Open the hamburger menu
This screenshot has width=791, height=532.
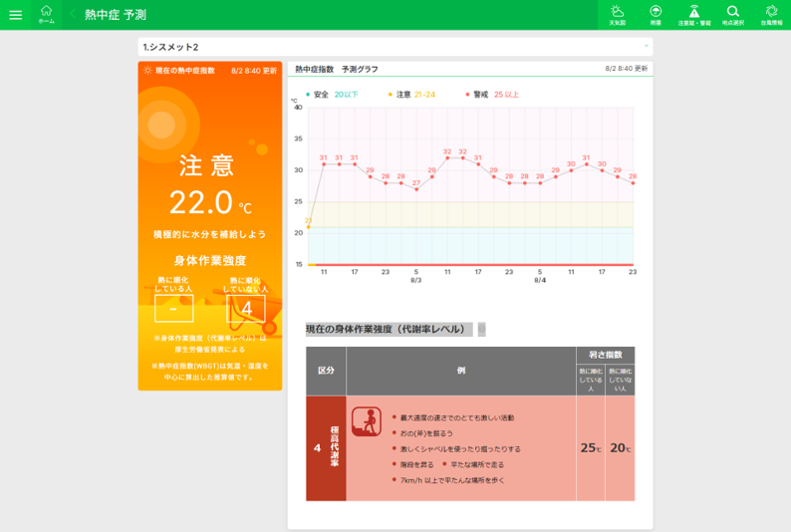click(16, 15)
